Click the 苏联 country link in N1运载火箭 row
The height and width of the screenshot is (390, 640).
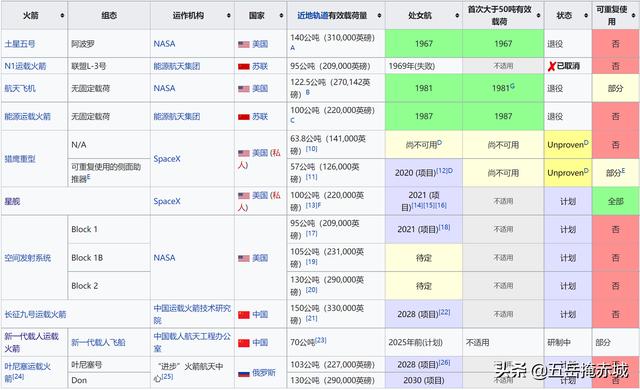point(260,66)
